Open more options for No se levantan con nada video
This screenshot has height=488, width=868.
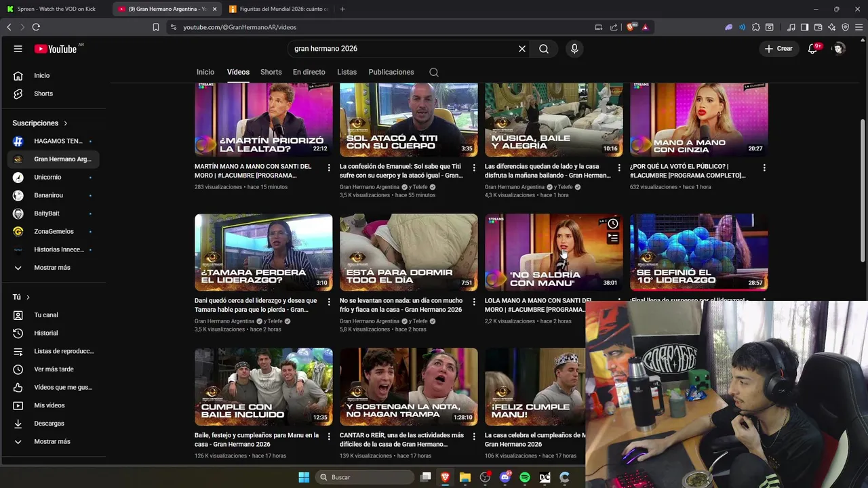pyautogui.click(x=474, y=302)
